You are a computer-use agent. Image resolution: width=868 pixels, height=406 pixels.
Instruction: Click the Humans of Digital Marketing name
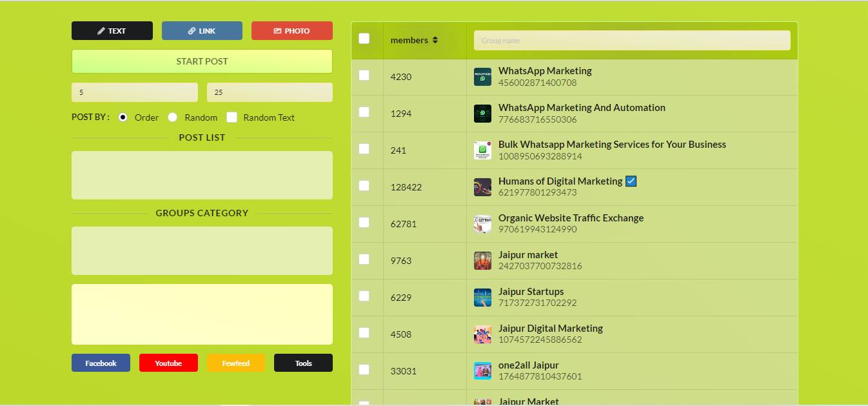pos(560,181)
